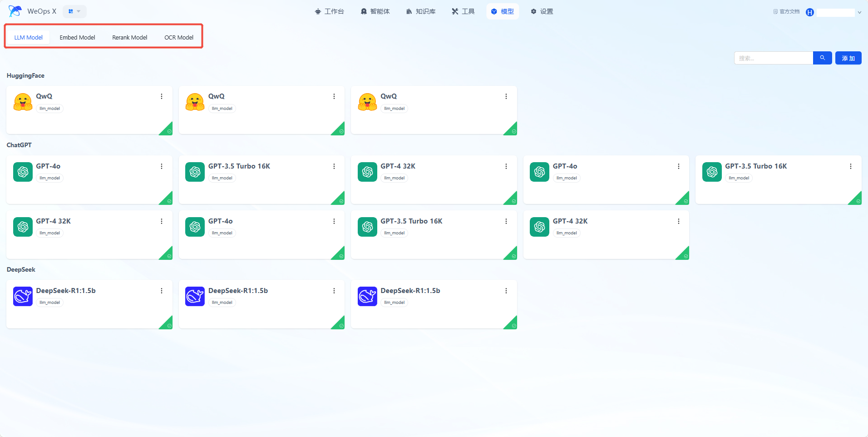Switch to the Embed Model tab
868x437 pixels.
click(x=78, y=37)
